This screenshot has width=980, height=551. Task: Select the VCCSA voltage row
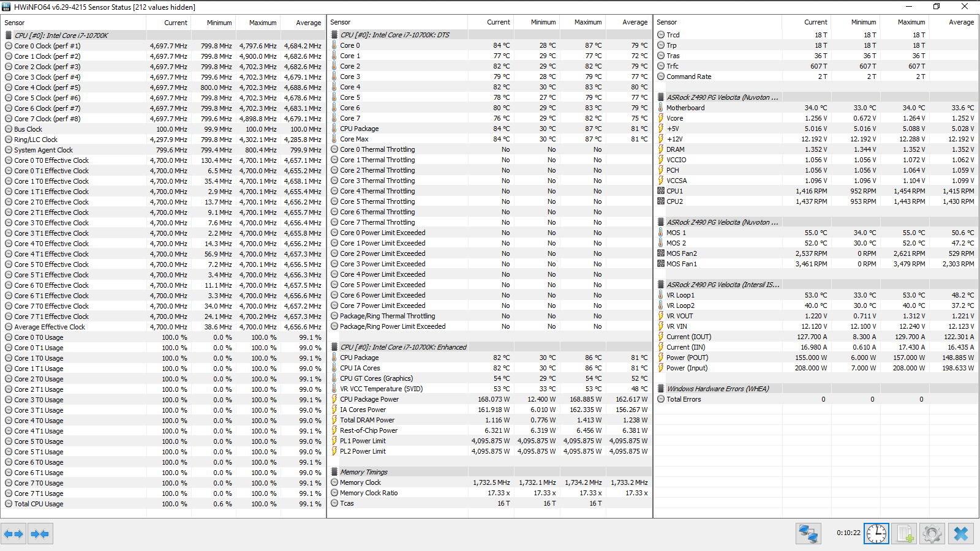point(816,181)
